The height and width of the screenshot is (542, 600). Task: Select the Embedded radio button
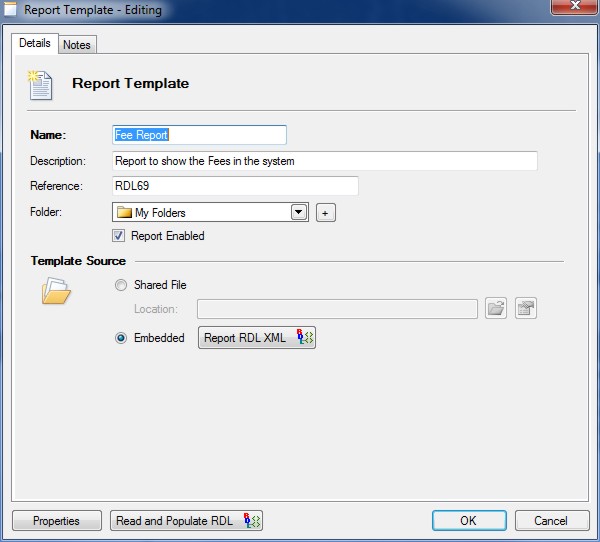tap(121, 338)
